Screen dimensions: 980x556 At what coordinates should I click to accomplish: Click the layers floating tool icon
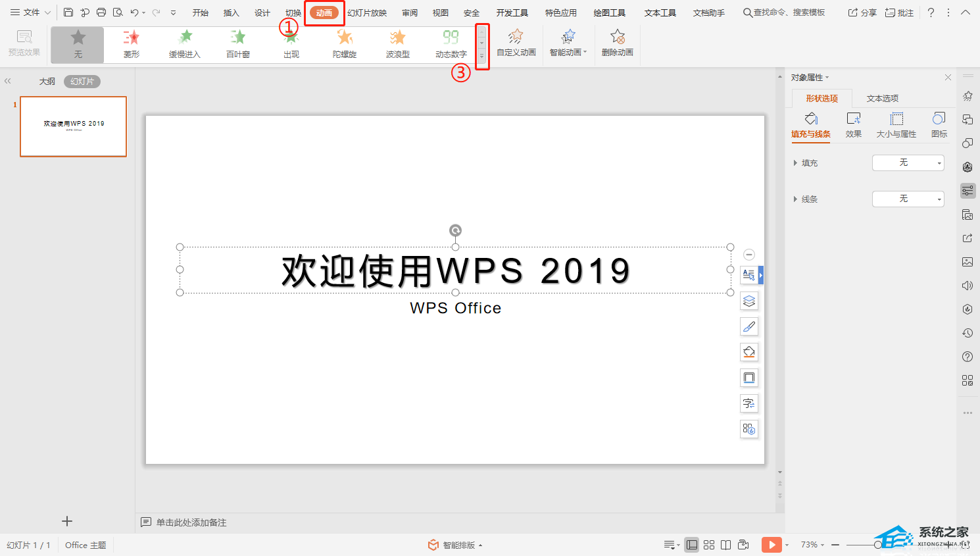[749, 301]
